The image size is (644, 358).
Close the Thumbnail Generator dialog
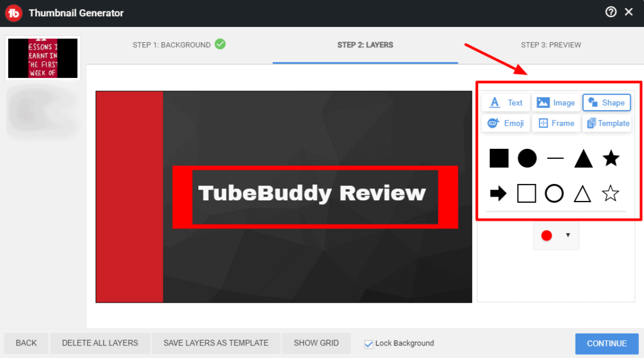click(x=629, y=12)
